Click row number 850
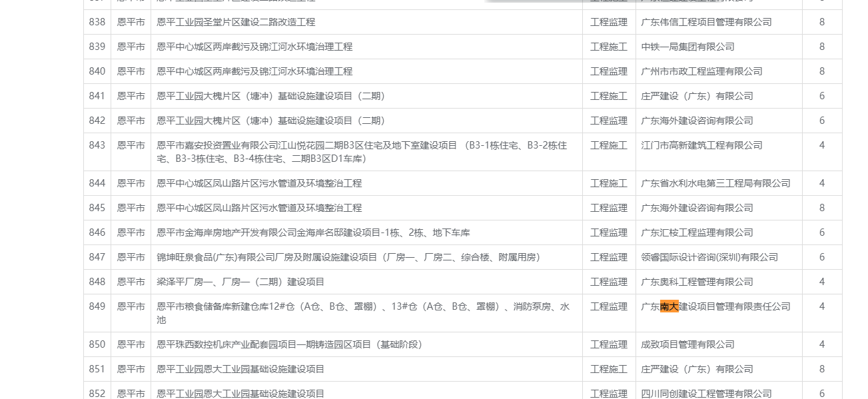This screenshot has height=399, width=868. coord(97,344)
